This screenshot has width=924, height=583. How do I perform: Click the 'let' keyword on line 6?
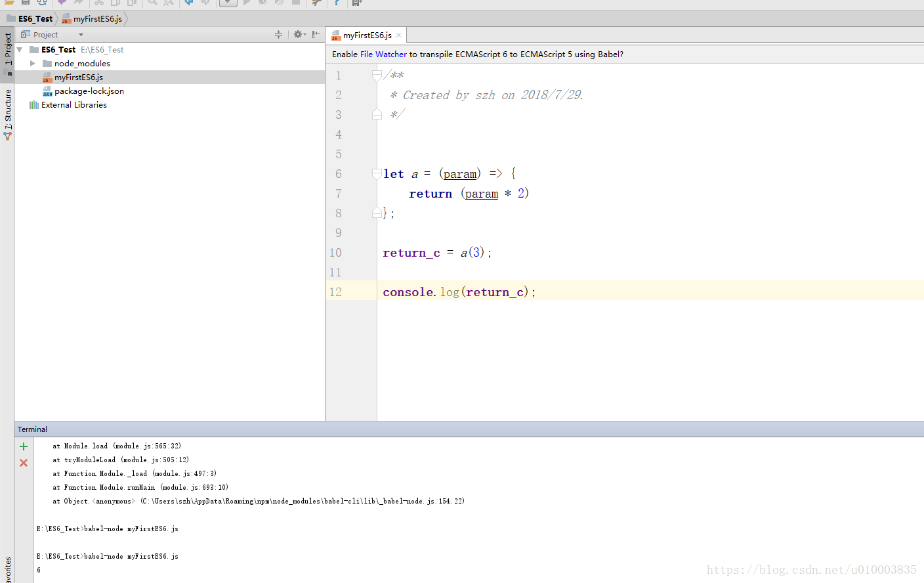(393, 174)
